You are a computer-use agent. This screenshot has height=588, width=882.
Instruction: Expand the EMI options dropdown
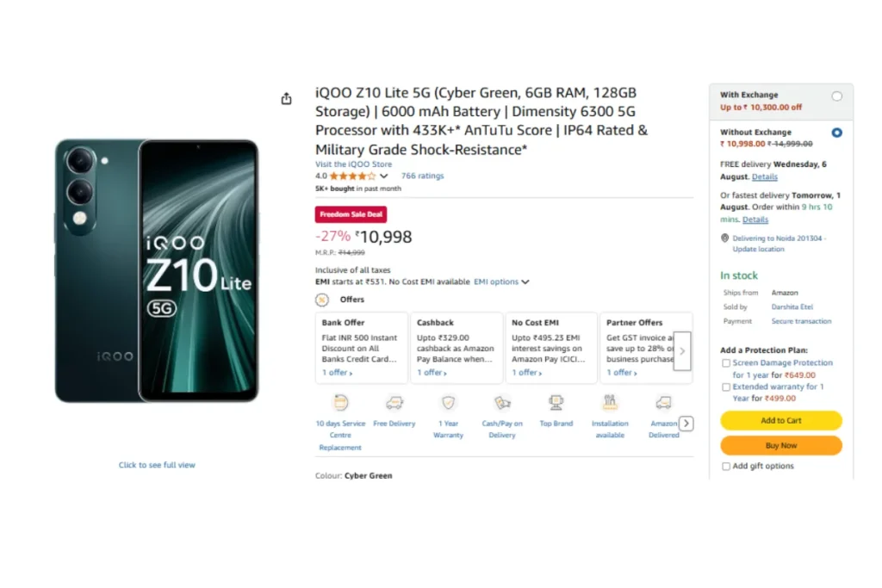pyautogui.click(x=501, y=282)
